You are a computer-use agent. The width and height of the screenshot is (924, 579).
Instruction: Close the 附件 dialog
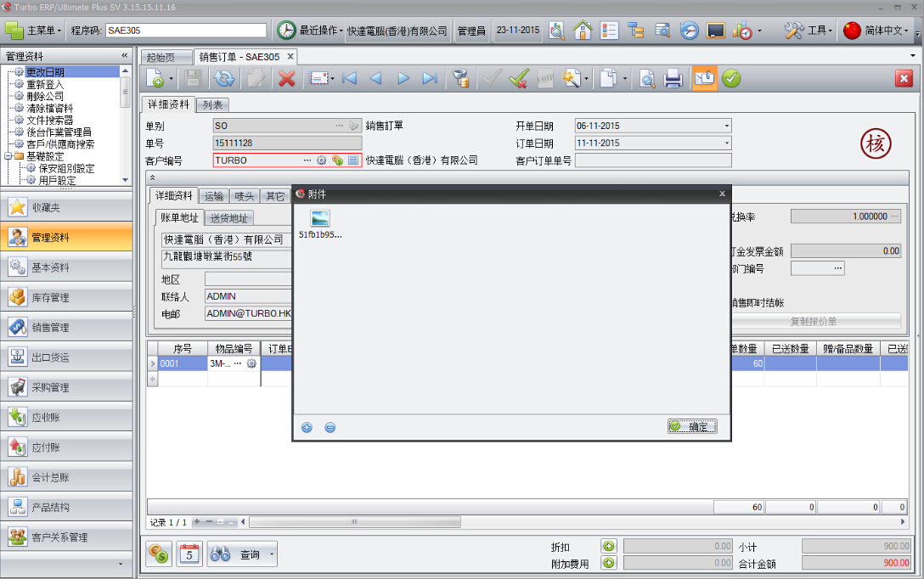tap(723, 194)
